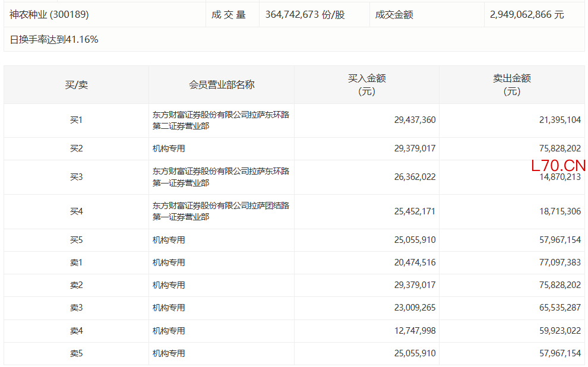The image size is (588, 367).
Task: Click the 神农种业 (300189) stock name
Action: point(49,14)
